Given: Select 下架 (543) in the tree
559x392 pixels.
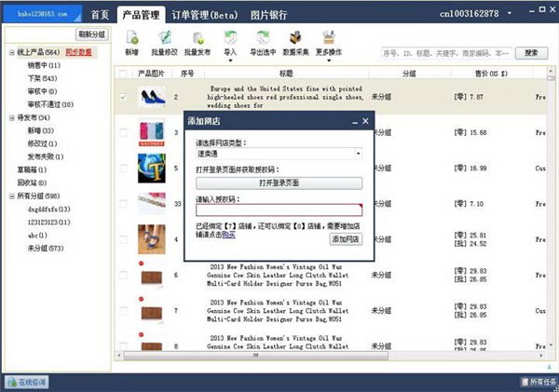Looking at the screenshot, I should click(43, 78).
